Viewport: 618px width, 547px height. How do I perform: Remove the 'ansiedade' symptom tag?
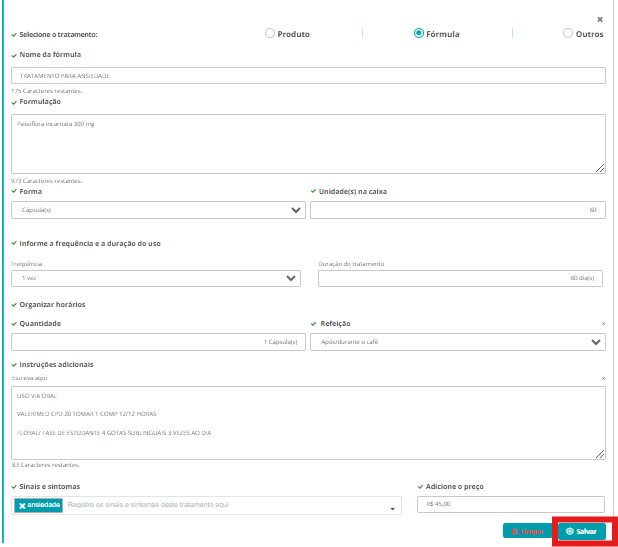pyautogui.click(x=22, y=505)
